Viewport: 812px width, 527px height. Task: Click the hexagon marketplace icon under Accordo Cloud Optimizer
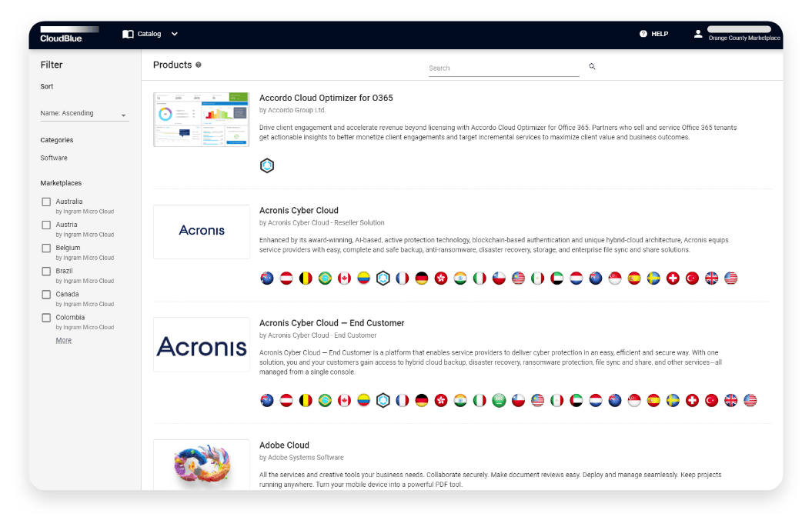pos(267,165)
